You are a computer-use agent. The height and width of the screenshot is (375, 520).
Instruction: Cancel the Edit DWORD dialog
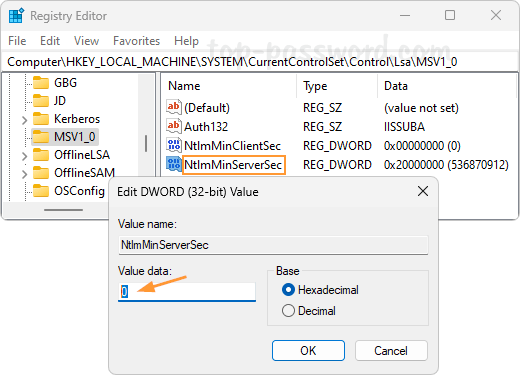(391, 351)
